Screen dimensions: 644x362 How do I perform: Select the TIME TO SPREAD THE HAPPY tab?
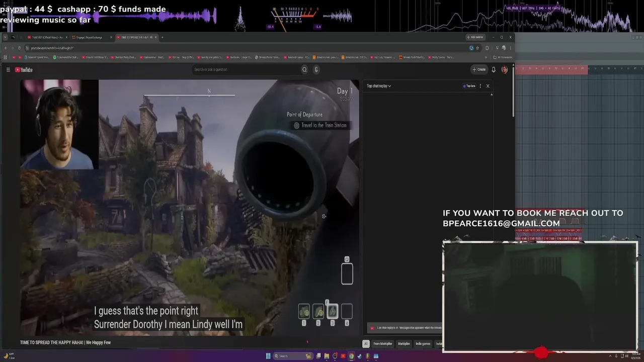136,37
